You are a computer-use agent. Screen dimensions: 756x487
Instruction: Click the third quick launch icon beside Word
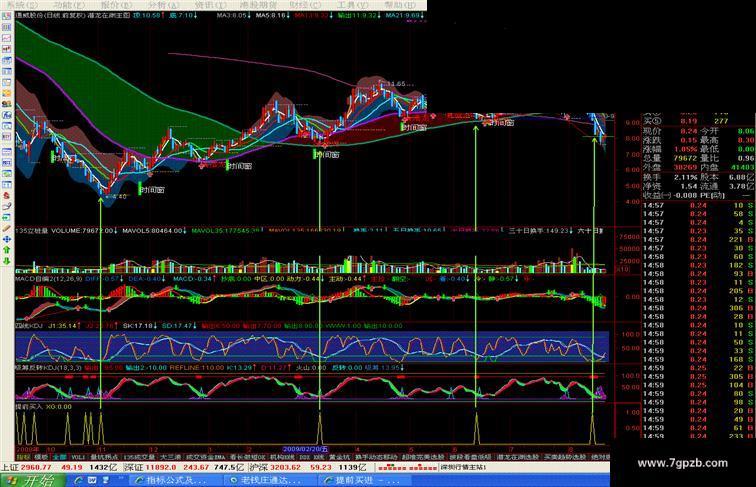point(106,480)
